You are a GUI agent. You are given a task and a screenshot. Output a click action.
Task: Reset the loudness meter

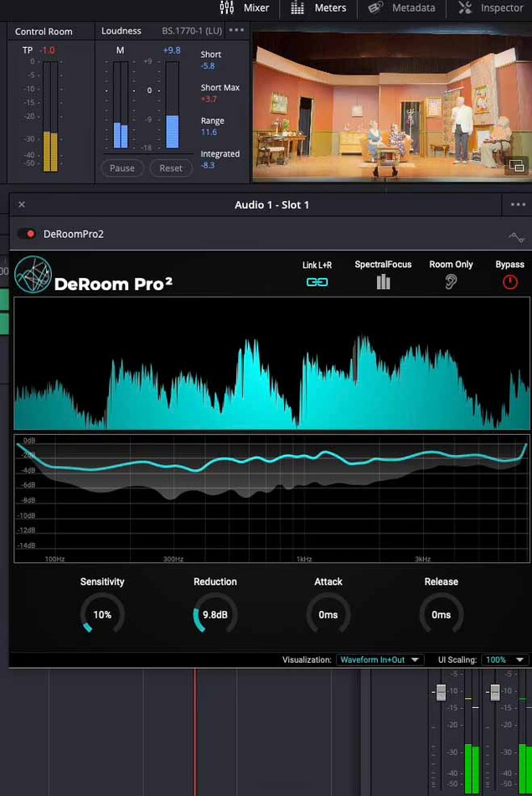click(171, 168)
